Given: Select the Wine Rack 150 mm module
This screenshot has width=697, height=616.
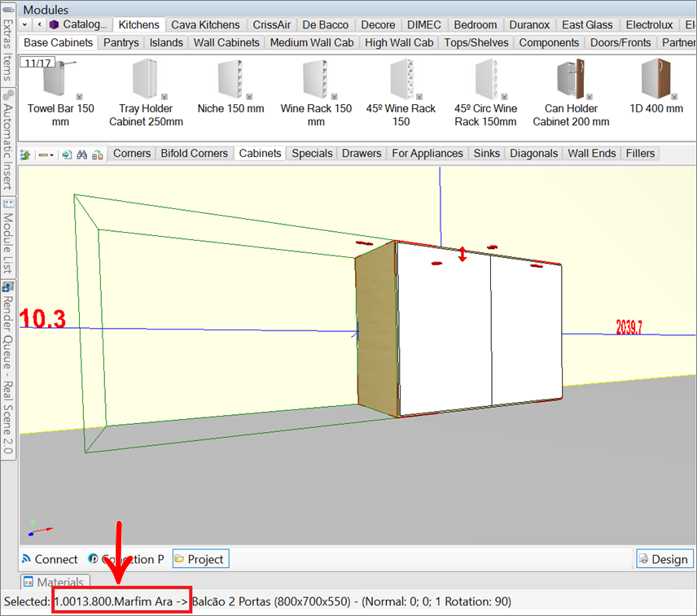Looking at the screenshot, I should [x=316, y=94].
